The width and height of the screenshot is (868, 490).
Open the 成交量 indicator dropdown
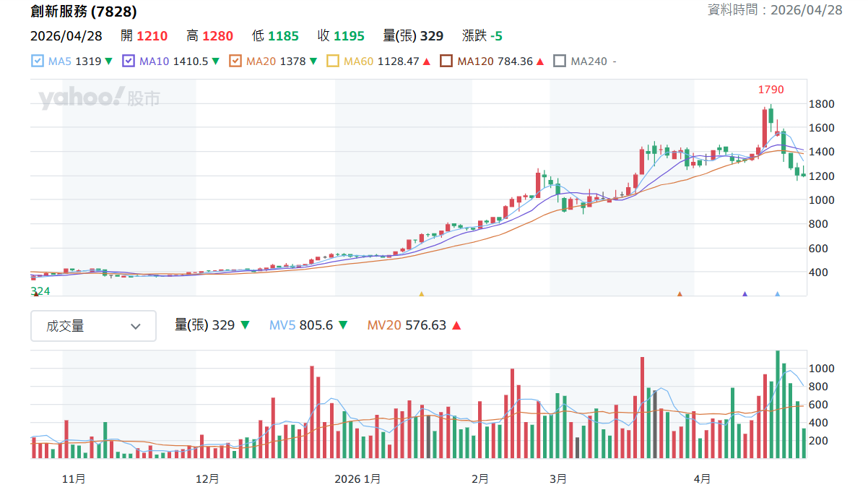[x=93, y=326]
